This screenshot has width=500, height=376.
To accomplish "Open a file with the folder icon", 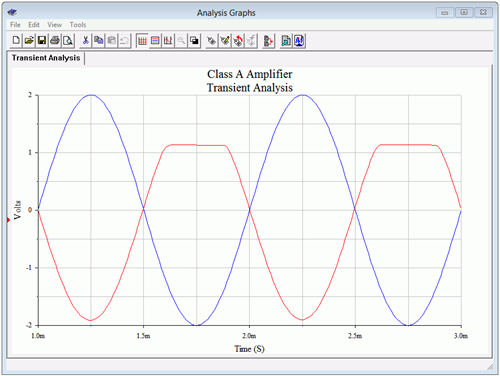I will [x=29, y=41].
